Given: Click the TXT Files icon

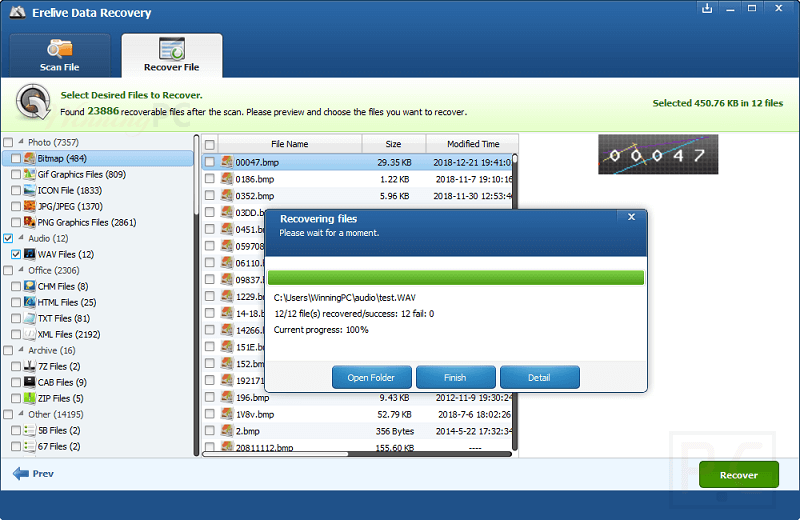Looking at the screenshot, I should tap(30, 318).
